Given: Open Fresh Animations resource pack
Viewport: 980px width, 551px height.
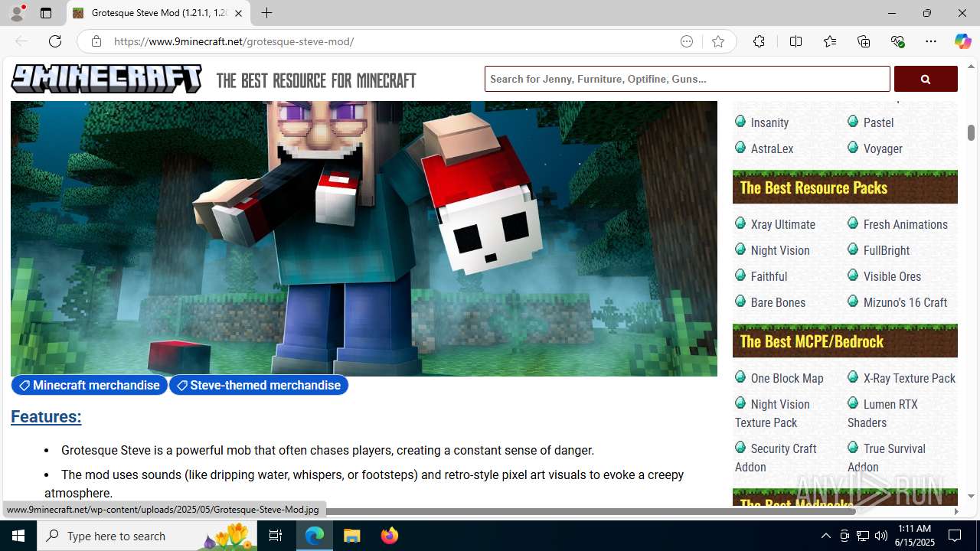Looking at the screenshot, I should coord(905,224).
